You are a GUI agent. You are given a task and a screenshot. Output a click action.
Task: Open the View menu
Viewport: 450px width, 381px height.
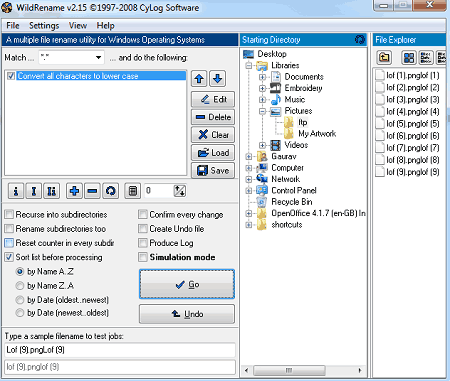click(x=78, y=26)
